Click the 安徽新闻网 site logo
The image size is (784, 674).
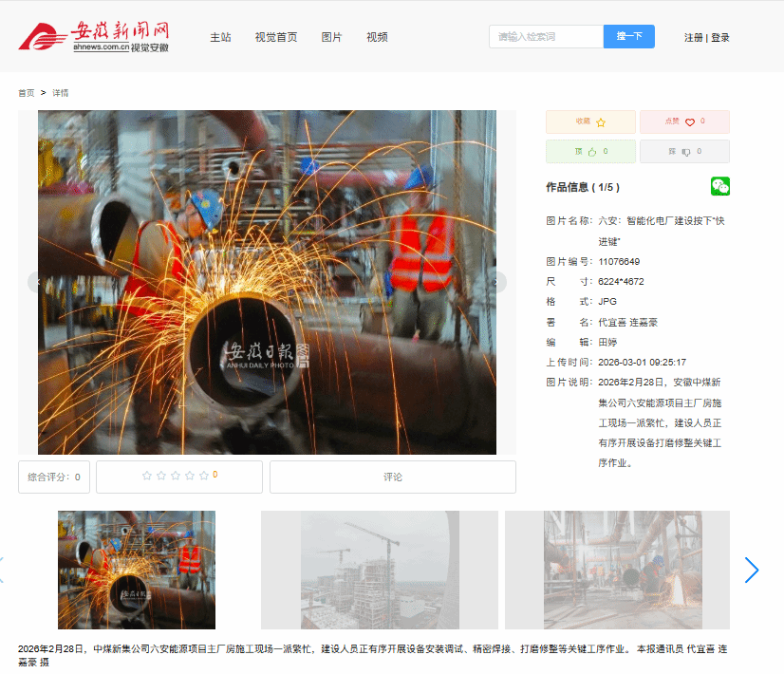point(94,37)
